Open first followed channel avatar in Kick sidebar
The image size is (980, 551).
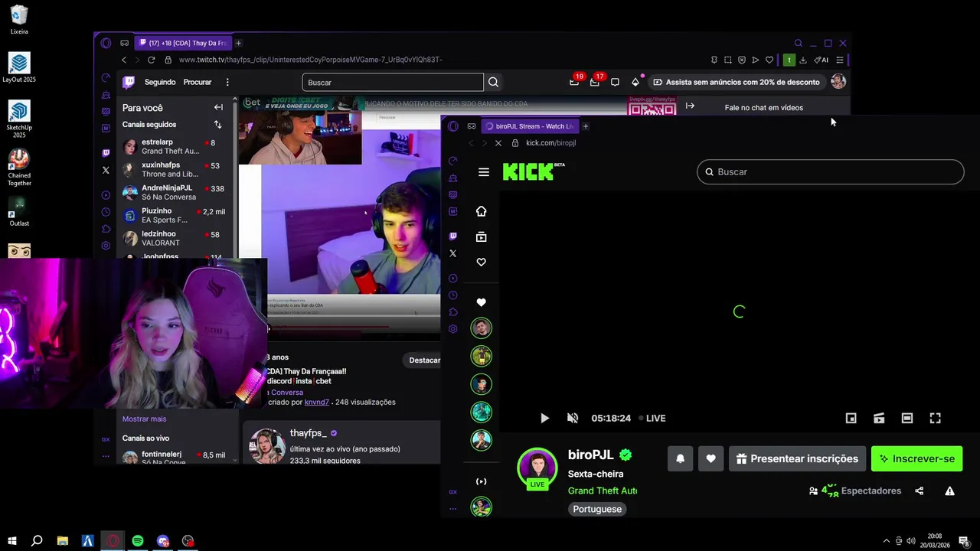pos(481,328)
